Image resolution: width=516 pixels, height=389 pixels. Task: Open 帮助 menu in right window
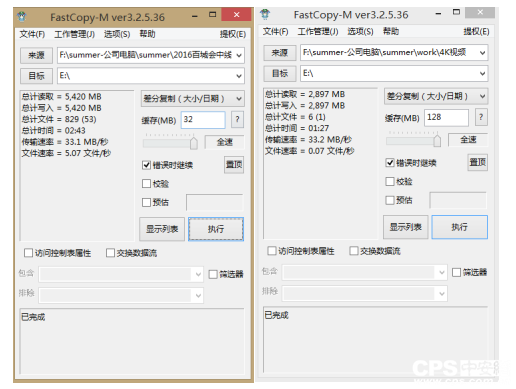391,32
